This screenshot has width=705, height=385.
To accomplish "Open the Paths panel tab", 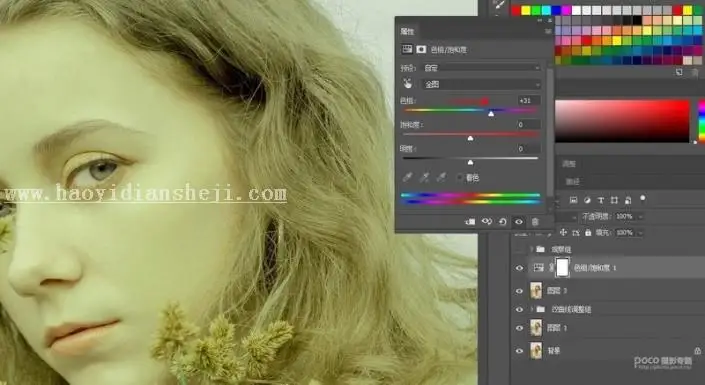I will [572, 182].
